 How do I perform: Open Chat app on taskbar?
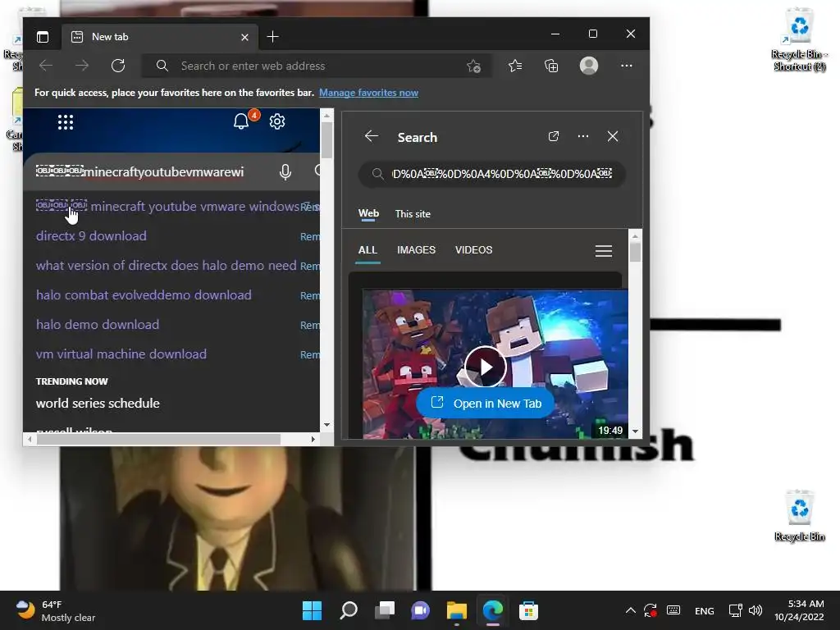[421, 610]
